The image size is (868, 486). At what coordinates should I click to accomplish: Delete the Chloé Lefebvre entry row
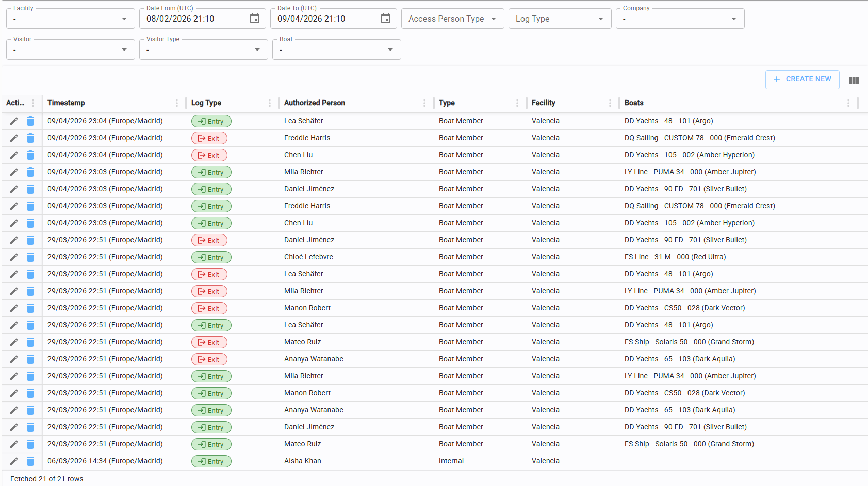30,257
